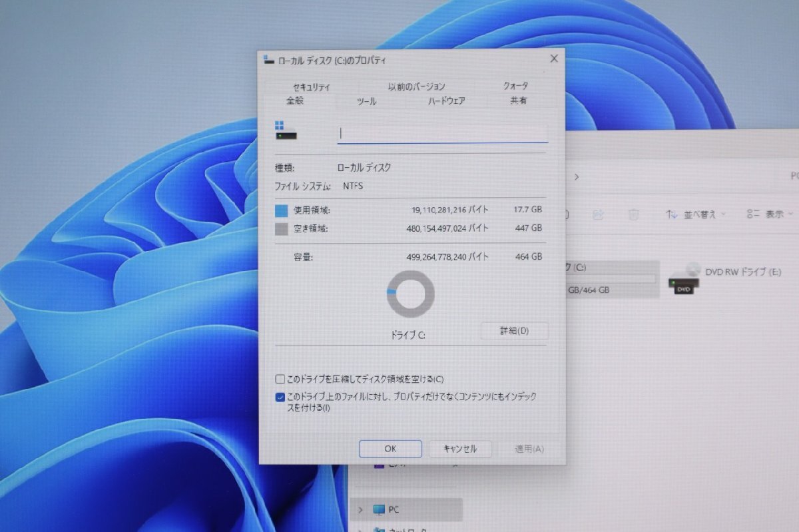Click the gray 空き領域 color swatch

click(282, 229)
